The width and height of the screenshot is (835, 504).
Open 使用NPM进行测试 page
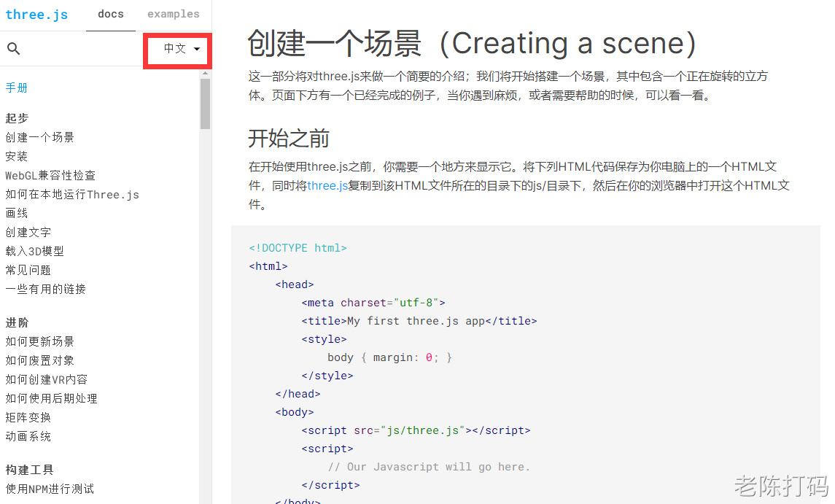point(50,489)
